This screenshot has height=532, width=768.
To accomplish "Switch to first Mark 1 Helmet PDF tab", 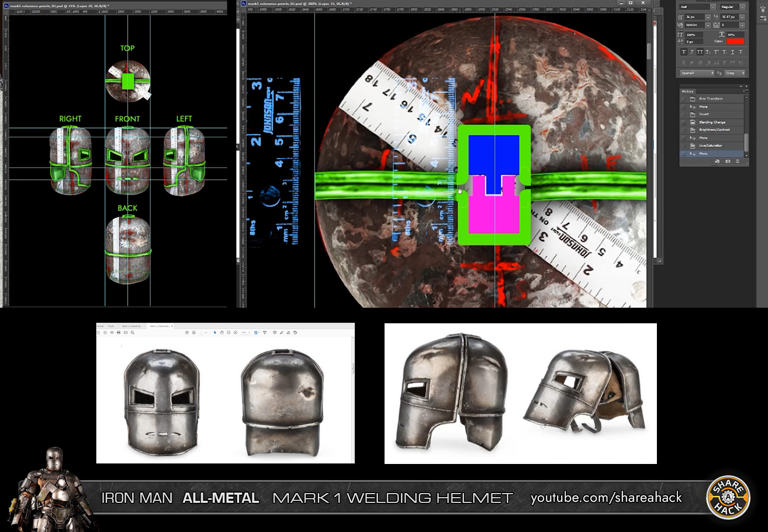I will pos(132,326).
